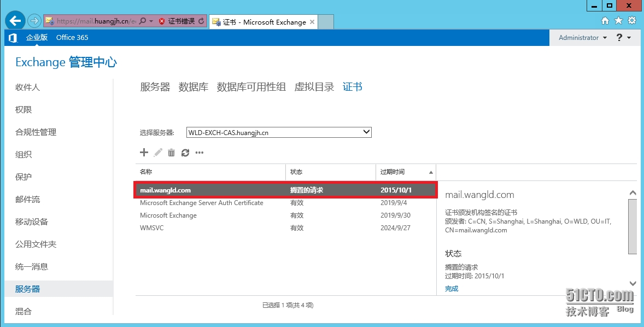Click the 完成 link in details pane

(x=452, y=289)
